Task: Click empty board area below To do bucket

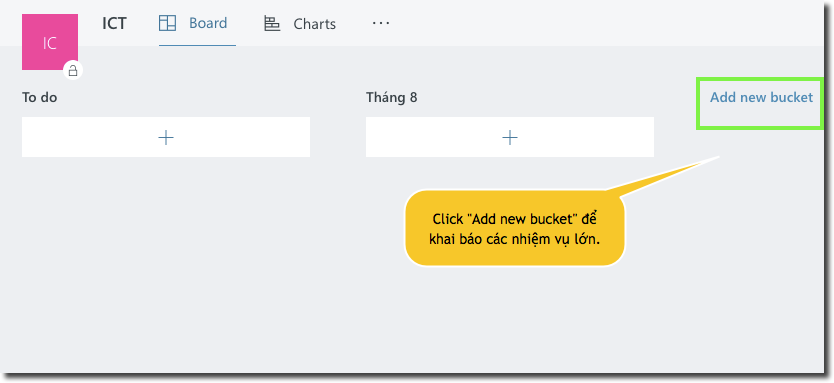Action: (166, 255)
